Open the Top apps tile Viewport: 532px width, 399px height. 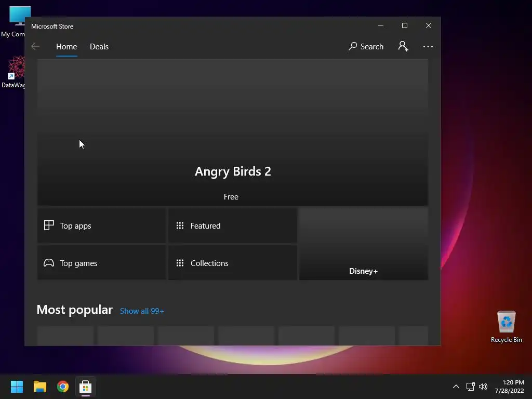(101, 225)
